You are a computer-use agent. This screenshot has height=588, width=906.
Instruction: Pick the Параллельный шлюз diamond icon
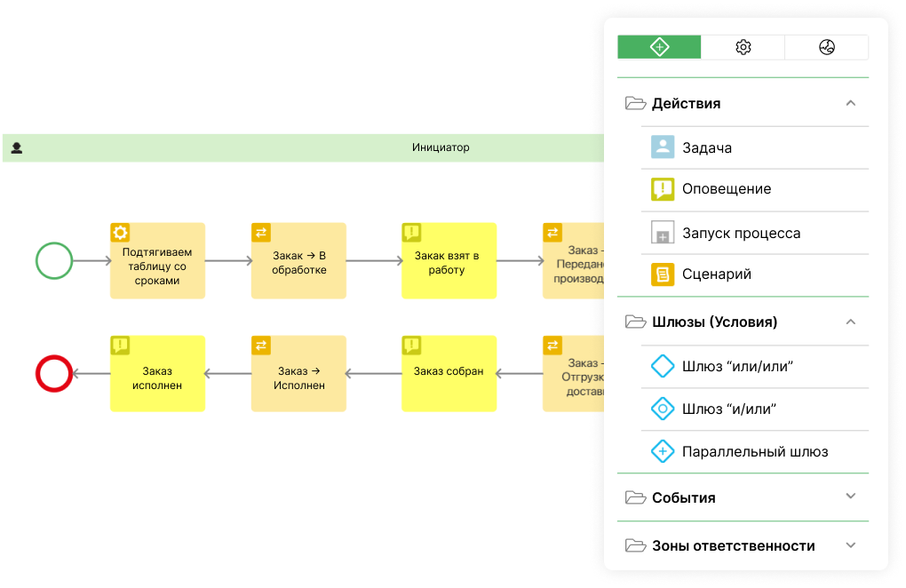coord(663,451)
